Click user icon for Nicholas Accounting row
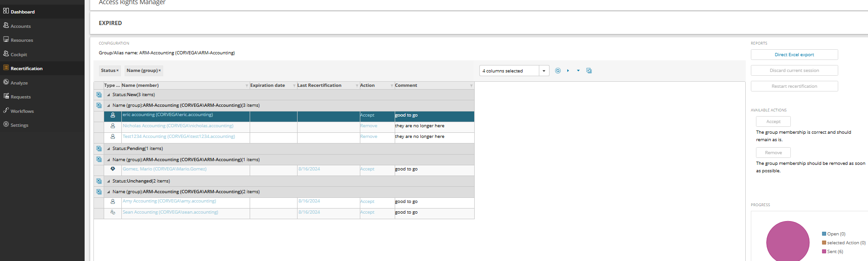 [x=113, y=126]
